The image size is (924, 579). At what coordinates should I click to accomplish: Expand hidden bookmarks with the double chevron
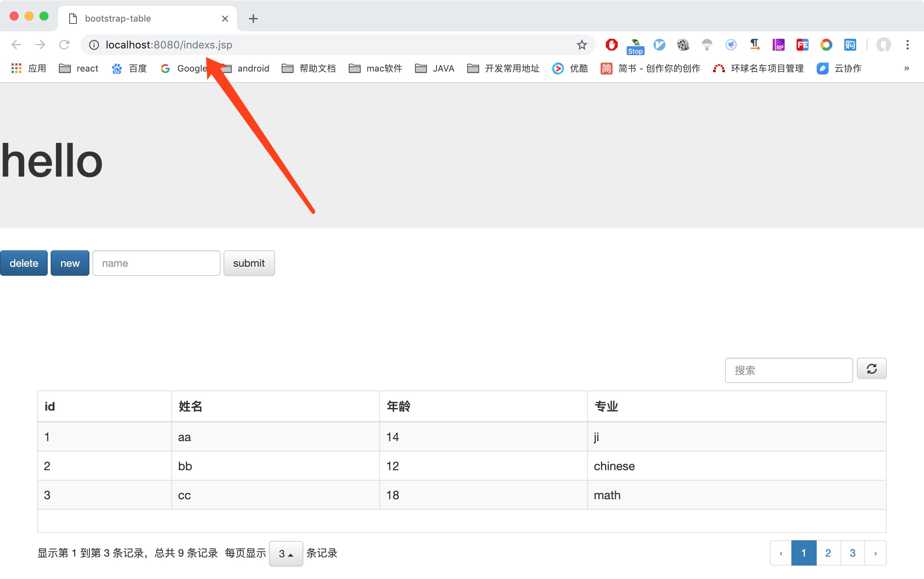coord(906,68)
